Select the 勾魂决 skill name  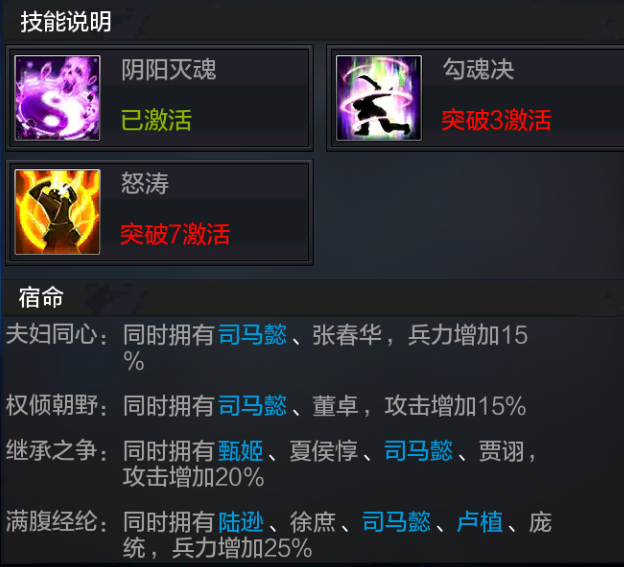tap(478, 70)
